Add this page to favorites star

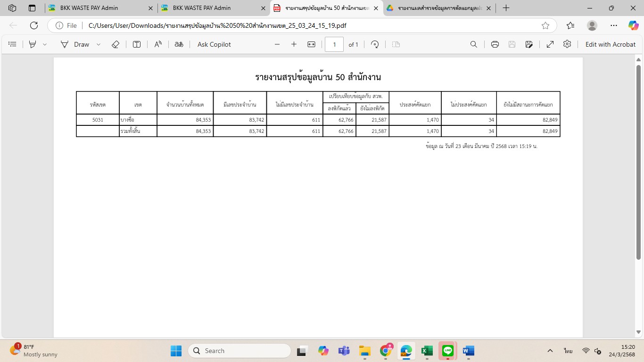coord(545,25)
